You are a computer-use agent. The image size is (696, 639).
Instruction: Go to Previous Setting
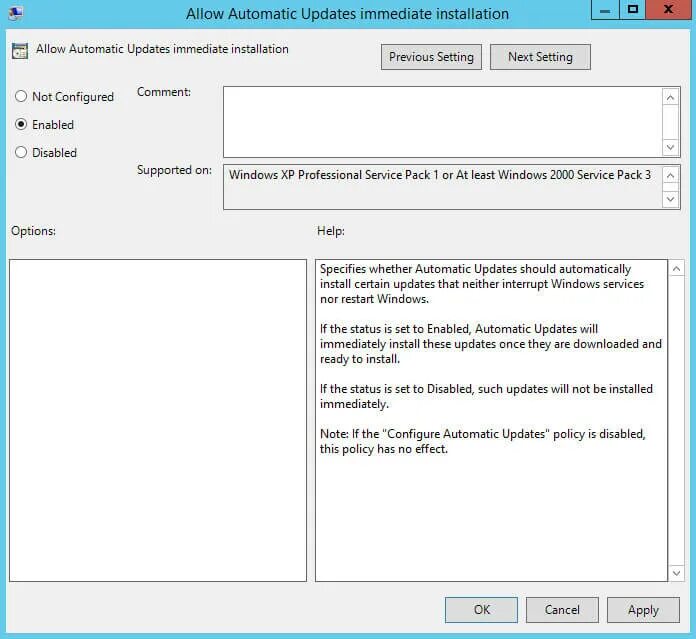coord(431,57)
